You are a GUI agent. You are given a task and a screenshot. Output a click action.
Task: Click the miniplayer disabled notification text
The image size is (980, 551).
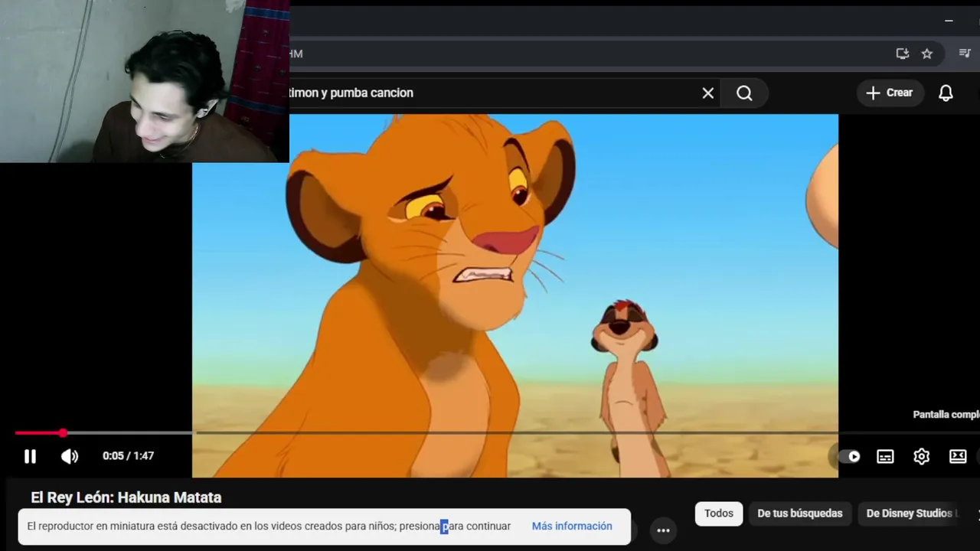(x=269, y=527)
